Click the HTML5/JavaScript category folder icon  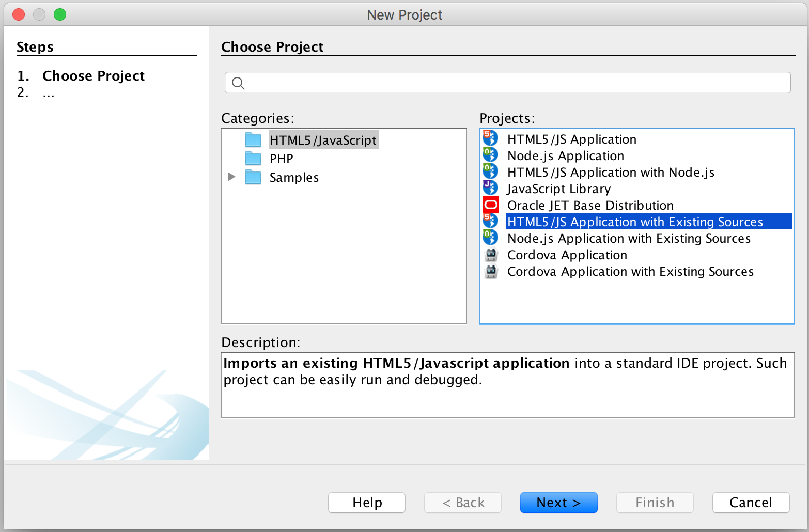253,139
